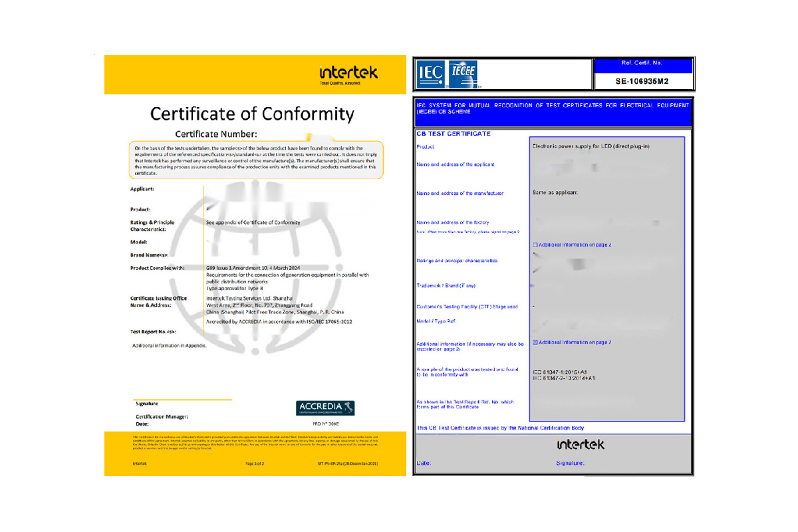
Task: Click the Same as applicant manufacturer entry
Action: click(555, 193)
